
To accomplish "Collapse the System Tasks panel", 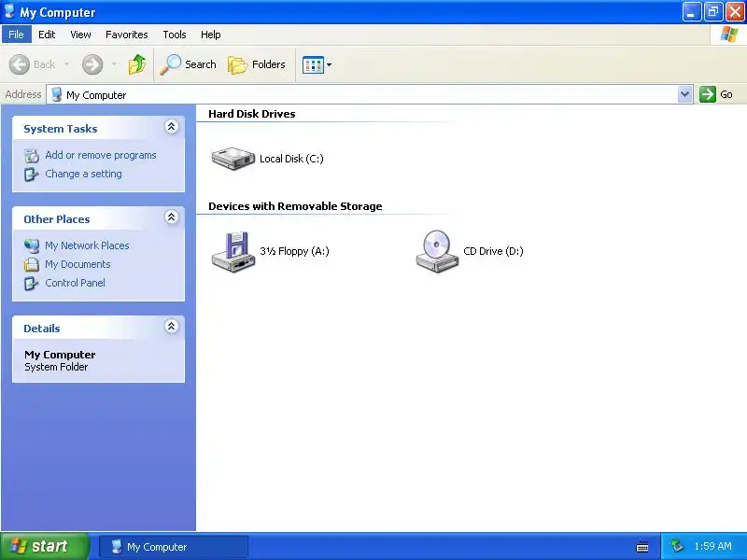I will coord(172,127).
